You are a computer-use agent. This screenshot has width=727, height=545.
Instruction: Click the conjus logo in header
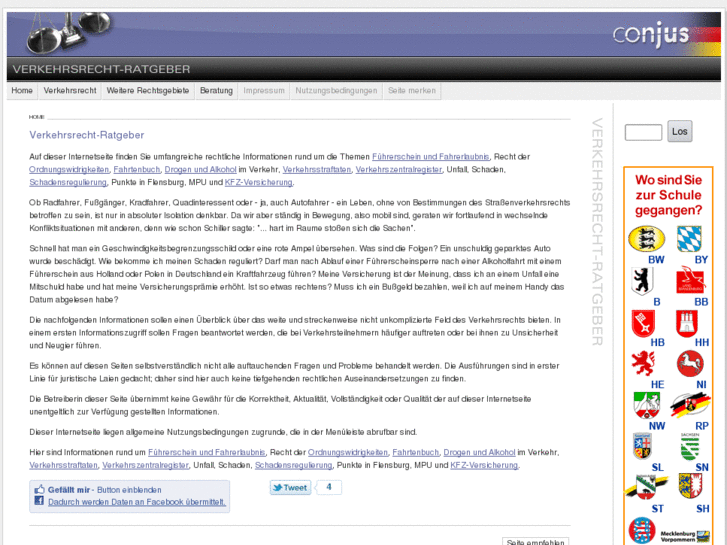coord(651,34)
